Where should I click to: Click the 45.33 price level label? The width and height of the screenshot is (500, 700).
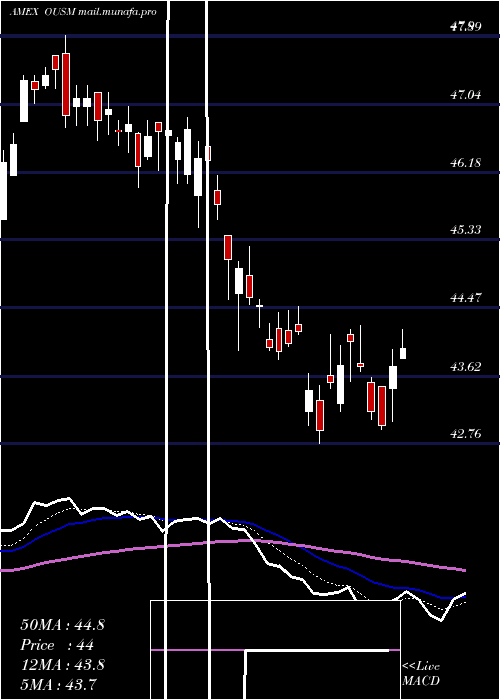(466, 230)
